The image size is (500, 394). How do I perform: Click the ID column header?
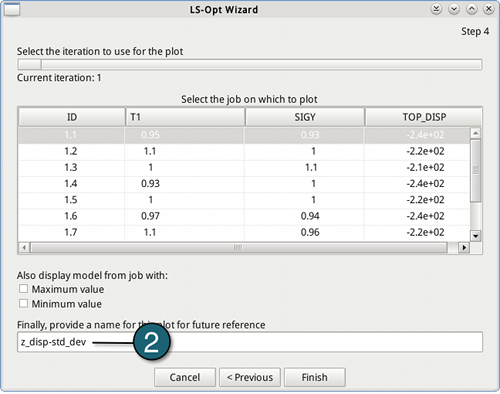coord(72,117)
